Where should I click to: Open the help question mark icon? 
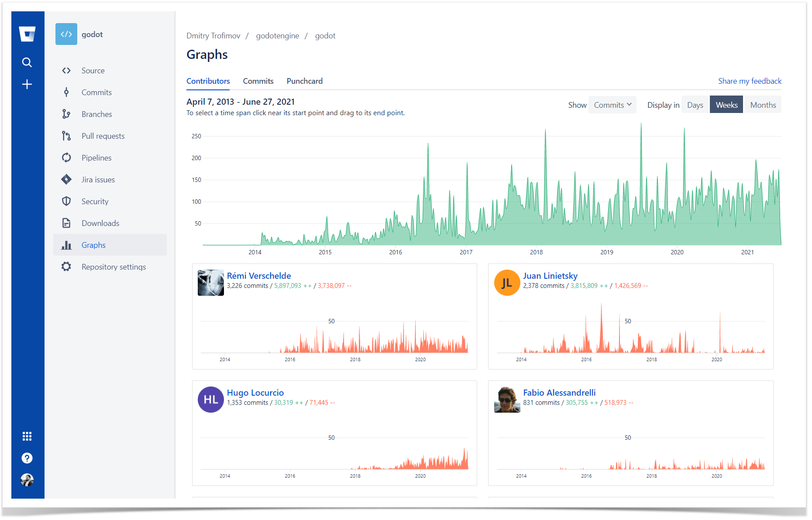pyautogui.click(x=27, y=458)
